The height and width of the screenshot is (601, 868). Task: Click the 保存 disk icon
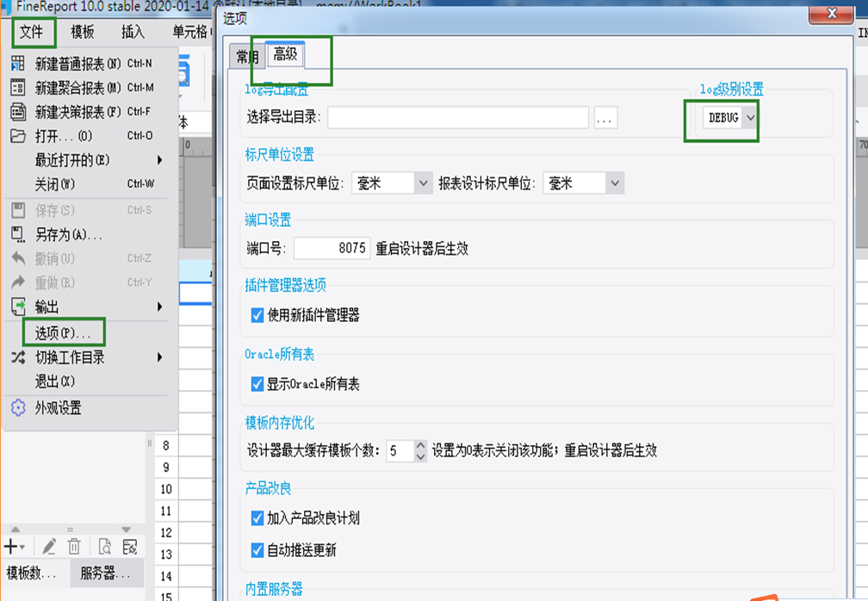[18, 210]
